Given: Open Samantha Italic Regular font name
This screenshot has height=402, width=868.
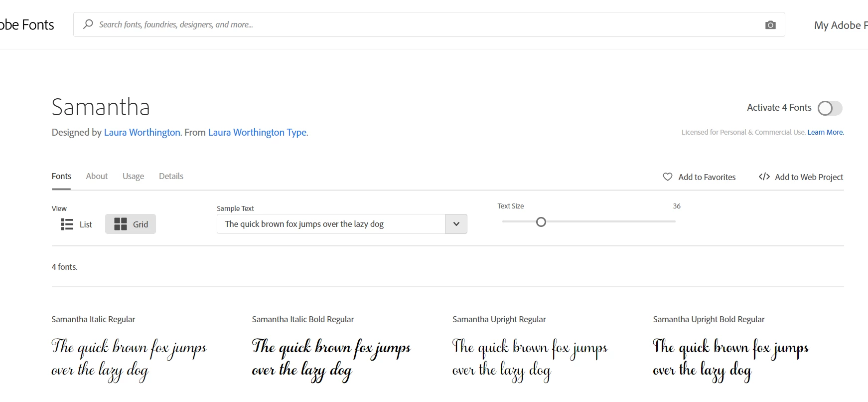Looking at the screenshot, I should [93, 319].
